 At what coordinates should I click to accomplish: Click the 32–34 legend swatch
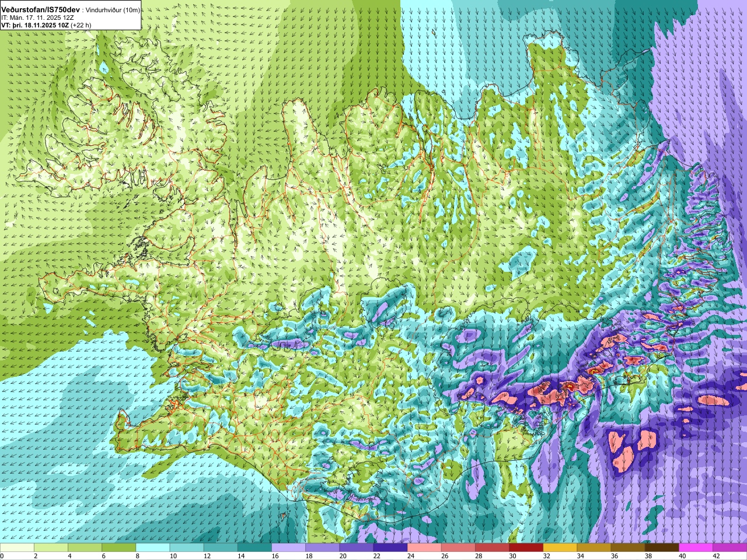coord(560,548)
